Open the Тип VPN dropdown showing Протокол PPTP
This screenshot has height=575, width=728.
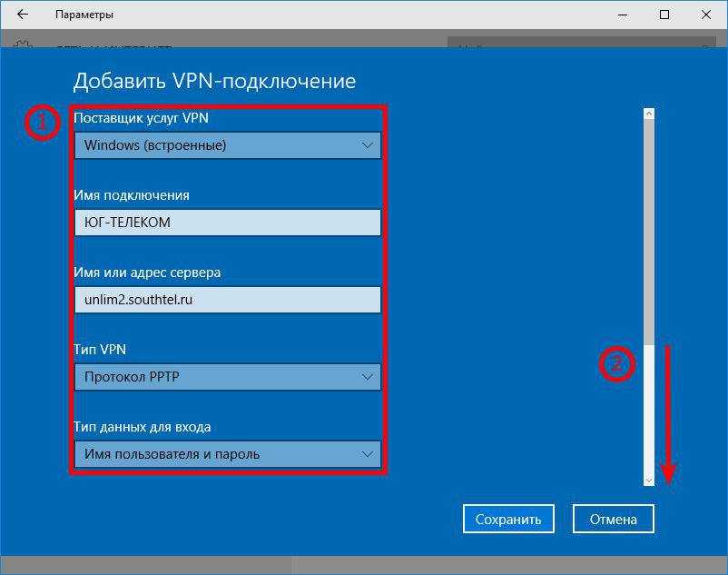point(227,376)
